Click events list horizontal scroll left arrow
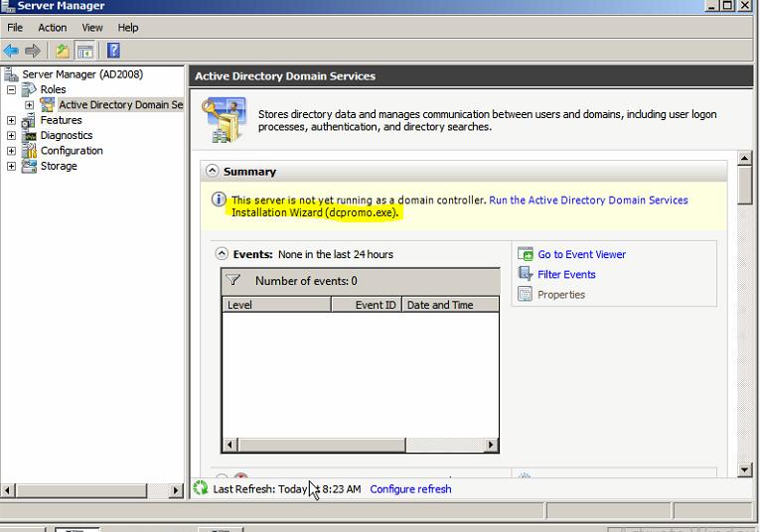The height and width of the screenshot is (532, 760). click(229, 445)
